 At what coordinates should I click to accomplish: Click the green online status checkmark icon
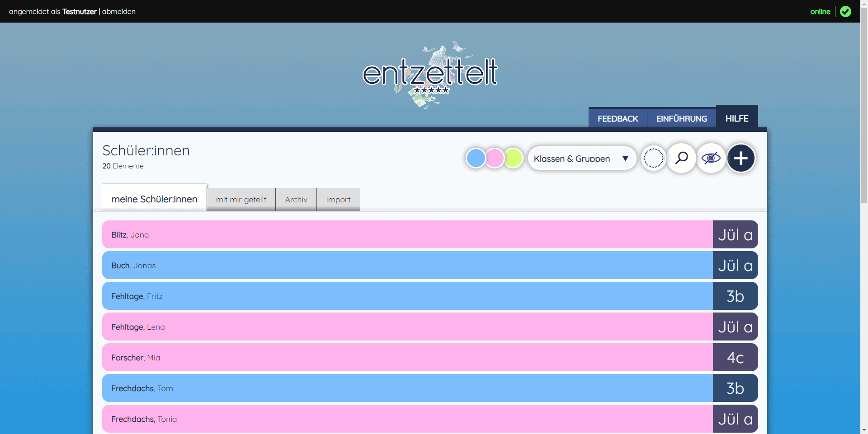845,11
